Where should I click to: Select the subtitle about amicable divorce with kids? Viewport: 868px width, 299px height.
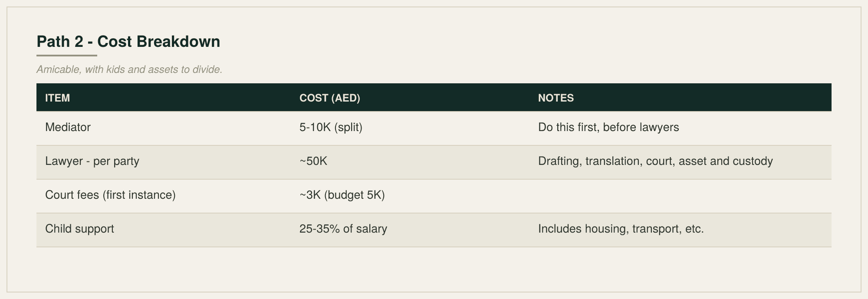point(129,69)
